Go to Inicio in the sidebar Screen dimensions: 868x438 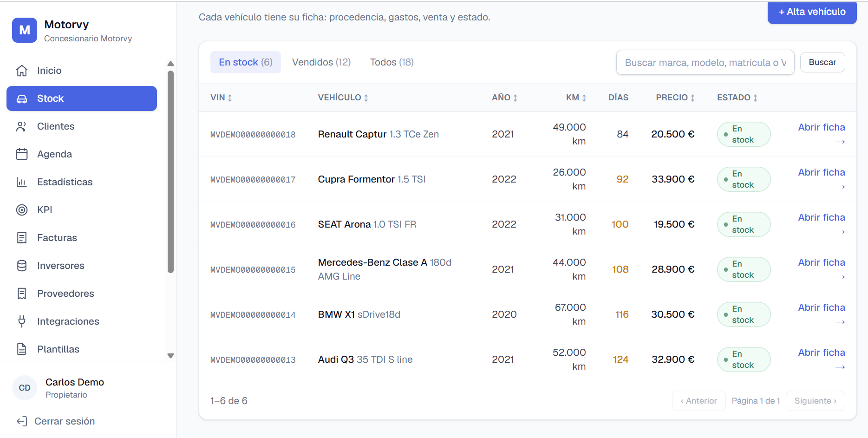(82, 71)
